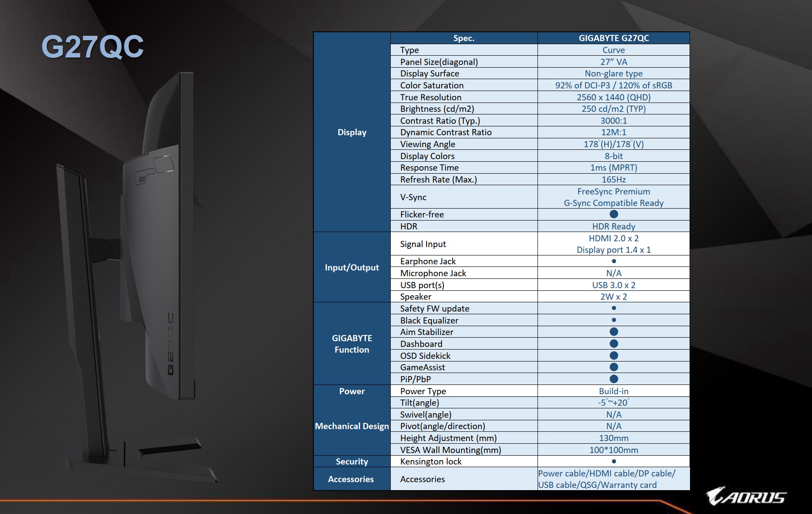Click the Tilt '-5°~+20°' value
The image size is (812, 514).
614,403
